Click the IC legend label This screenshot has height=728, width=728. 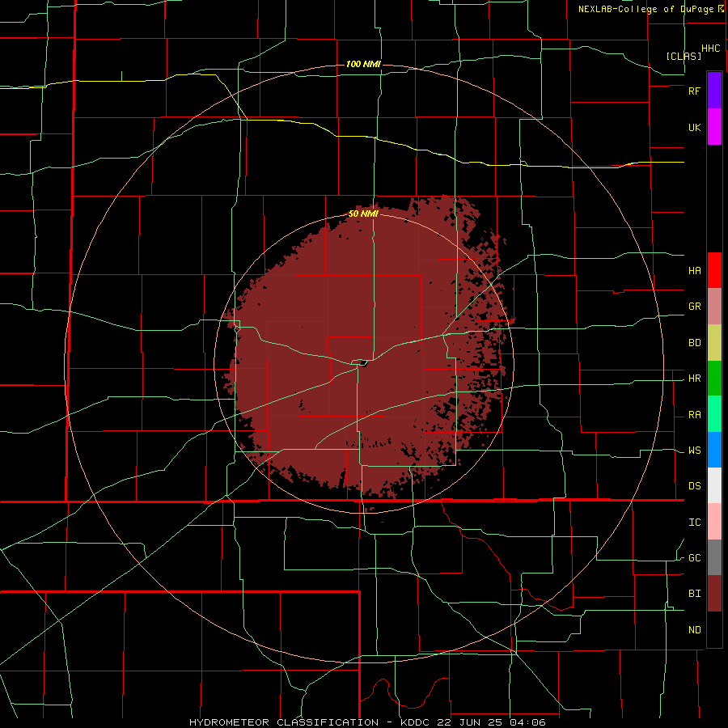click(x=694, y=523)
